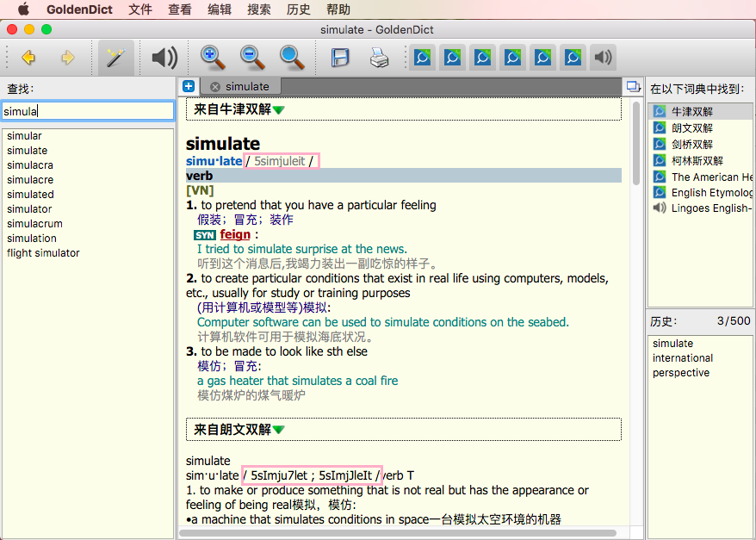Pronounce word with the main speaker icon

coord(164,58)
